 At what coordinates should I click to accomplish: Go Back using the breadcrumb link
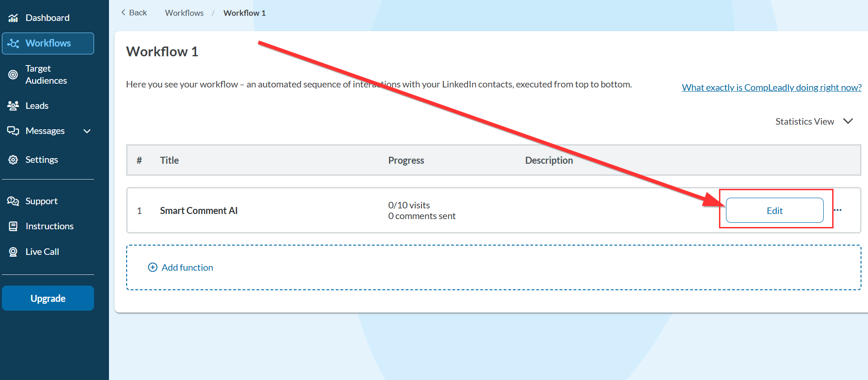click(x=134, y=13)
